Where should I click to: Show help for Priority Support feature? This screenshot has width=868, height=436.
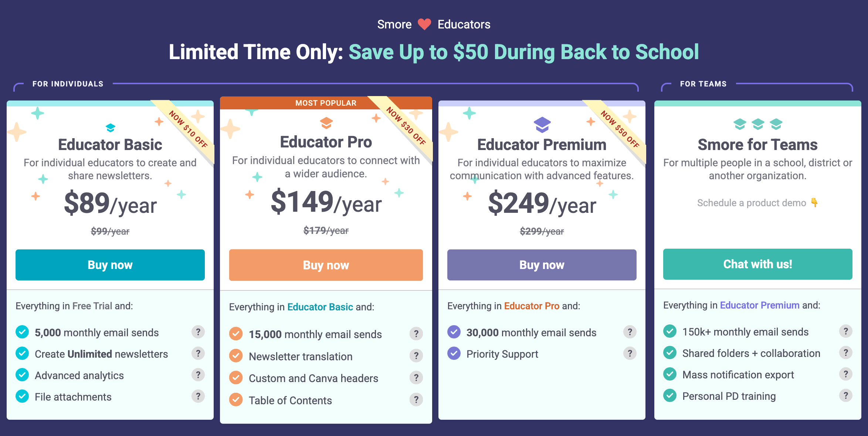coord(630,353)
